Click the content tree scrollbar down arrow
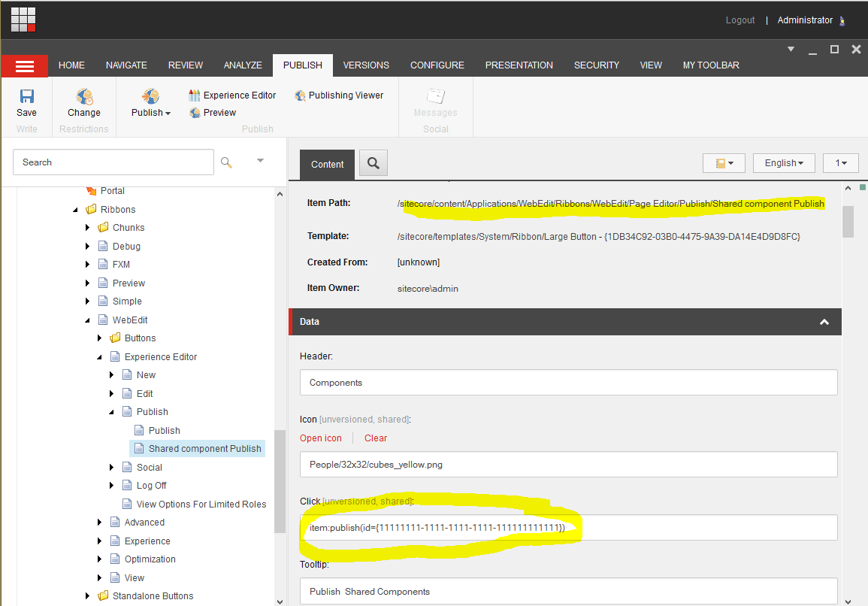Viewport: 868px width, 606px height. click(280, 601)
